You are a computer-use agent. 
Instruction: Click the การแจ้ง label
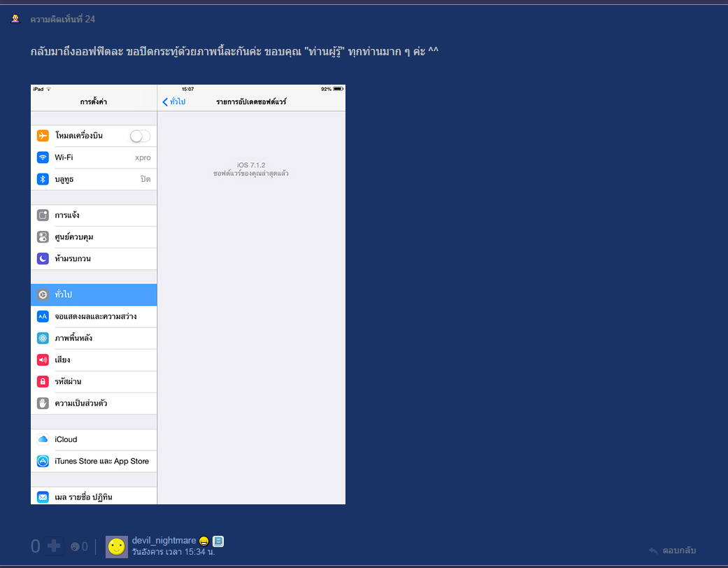click(67, 215)
